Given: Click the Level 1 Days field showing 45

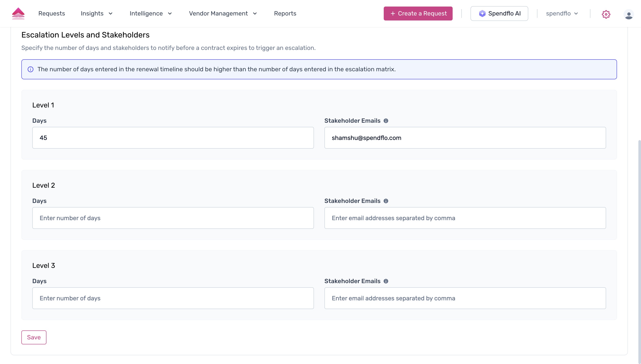Looking at the screenshot, I should 173,138.
